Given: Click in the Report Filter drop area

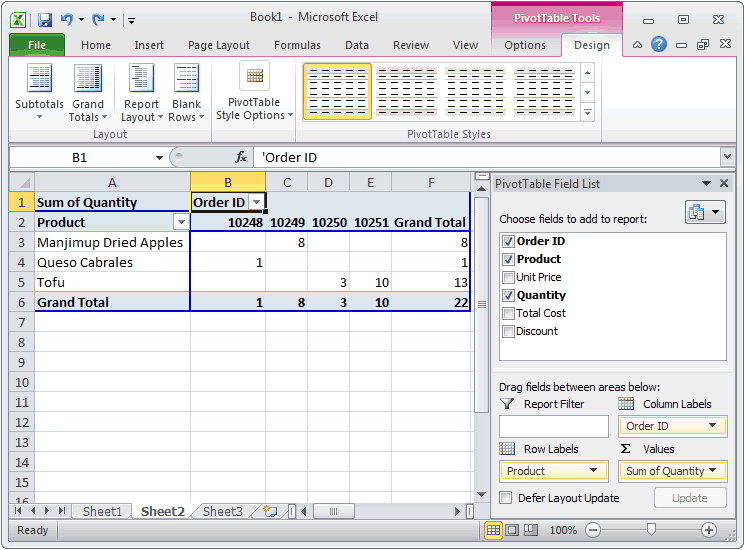Looking at the screenshot, I should 554,427.
